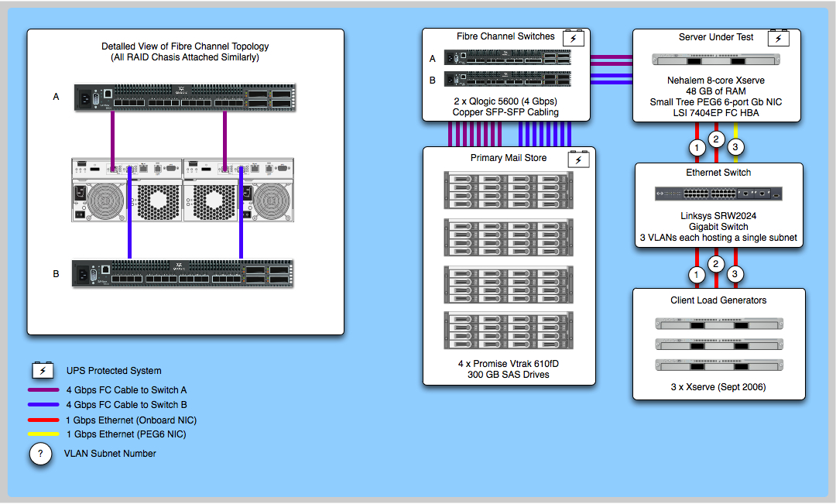Select the question mark VLAN Subnet legend circle
Image resolution: width=836 pixels, height=504 pixels.
coord(40,454)
